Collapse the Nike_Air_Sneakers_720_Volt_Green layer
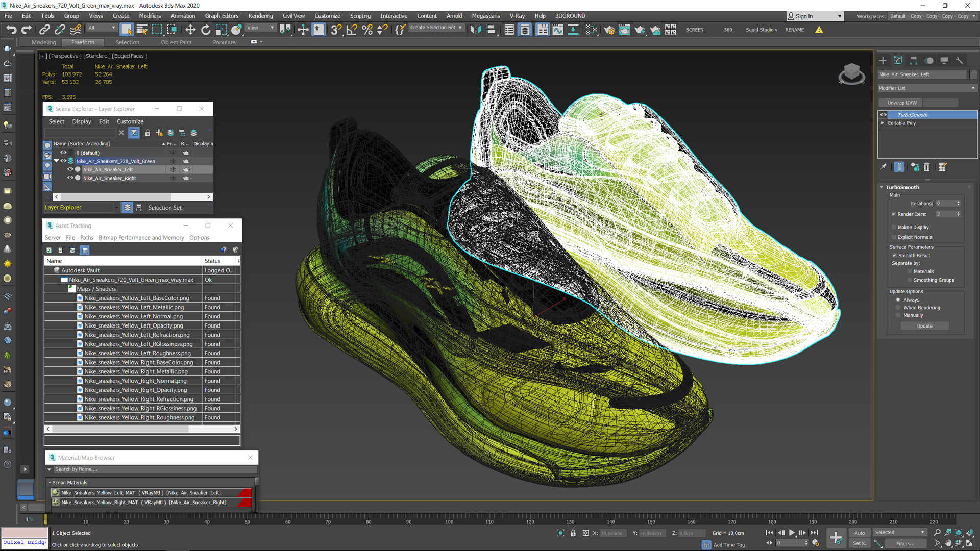The image size is (980, 551). (57, 161)
